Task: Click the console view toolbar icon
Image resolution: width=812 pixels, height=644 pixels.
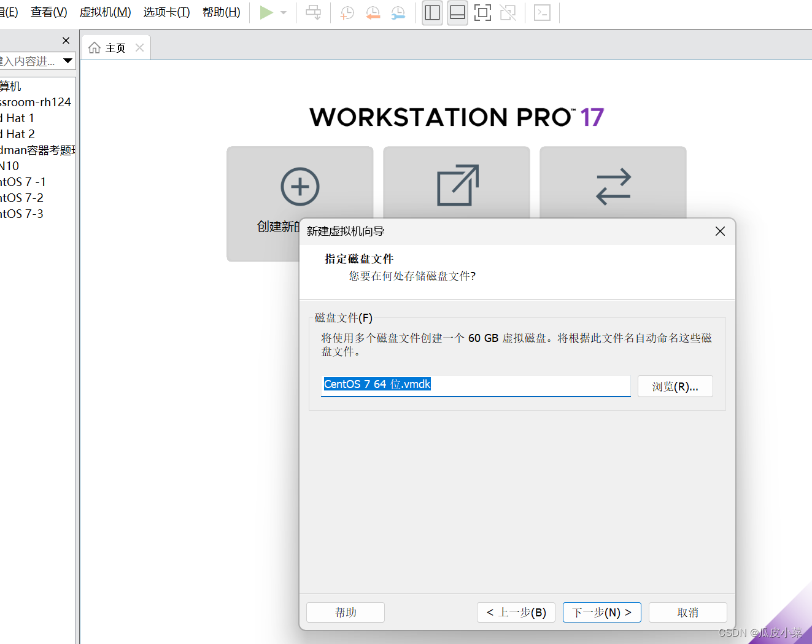Action: 543,13
